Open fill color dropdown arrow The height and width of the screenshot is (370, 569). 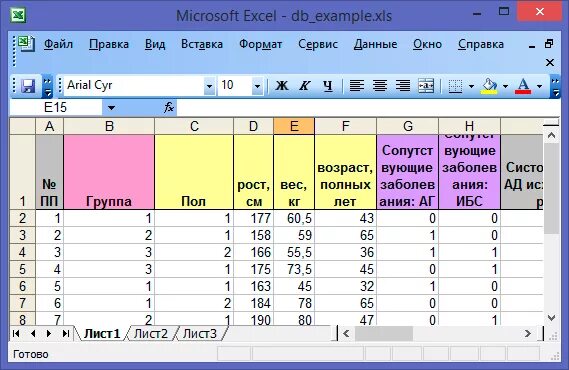[505, 86]
